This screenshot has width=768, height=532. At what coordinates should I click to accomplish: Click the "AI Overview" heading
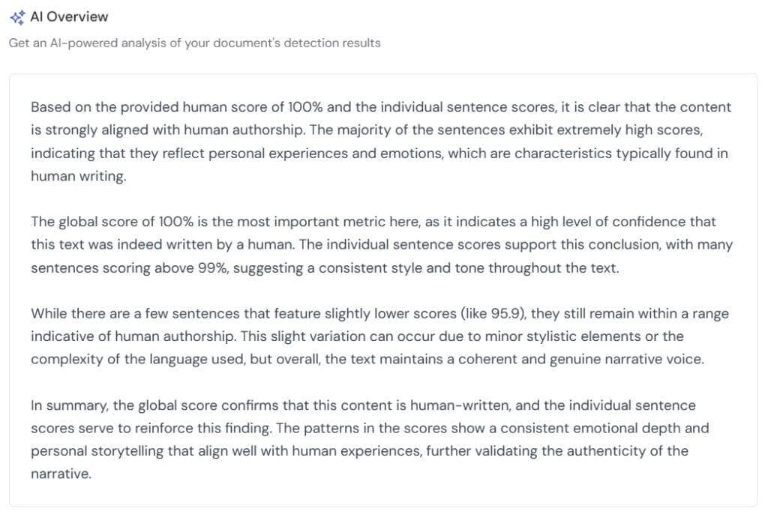[69, 16]
